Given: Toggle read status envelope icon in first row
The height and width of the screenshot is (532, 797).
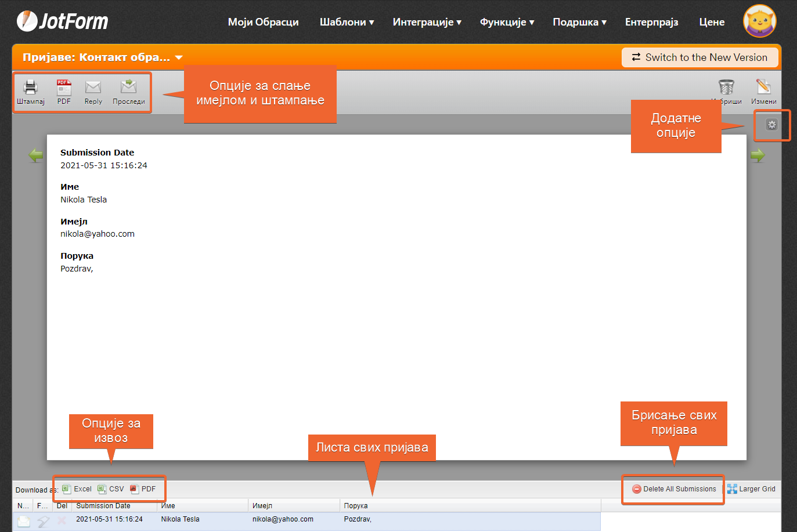Looking at the screenshot, I should pyautogui.click(x=23, y=521).
